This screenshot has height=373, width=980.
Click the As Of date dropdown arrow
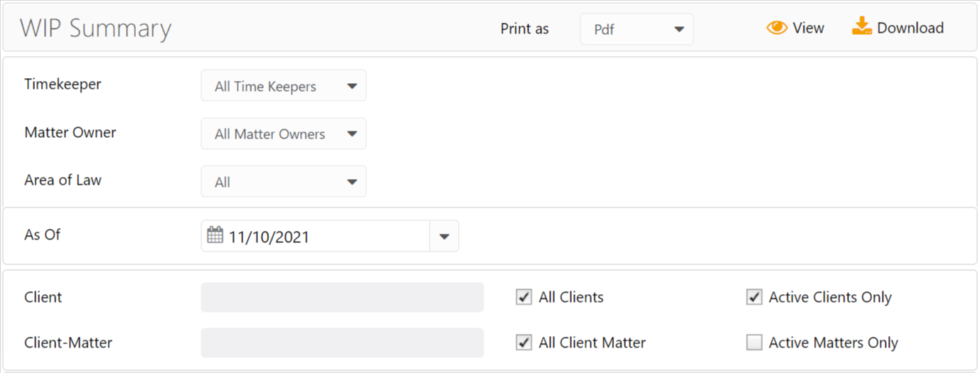pos(444,237)
